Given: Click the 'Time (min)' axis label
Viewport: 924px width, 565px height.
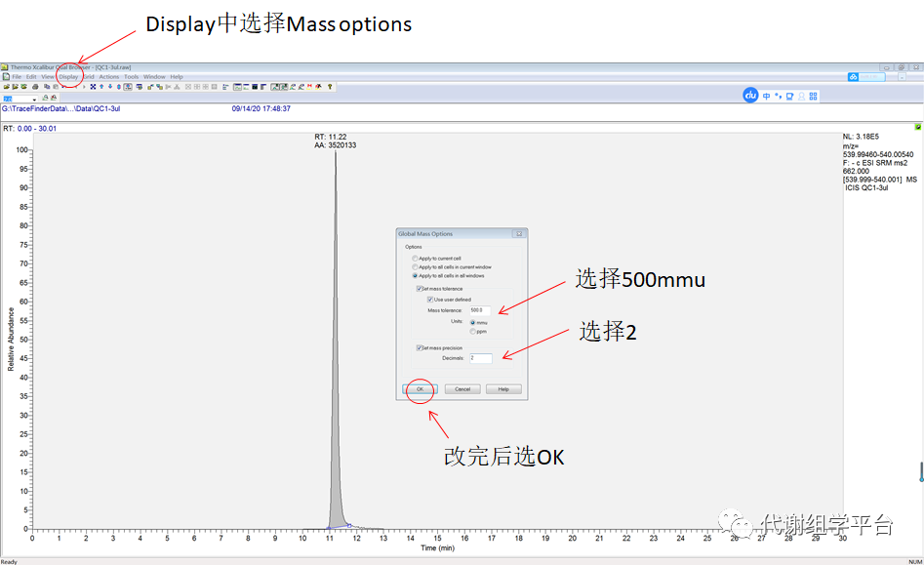Looking at the screenshot, I should tap(438, 547).
